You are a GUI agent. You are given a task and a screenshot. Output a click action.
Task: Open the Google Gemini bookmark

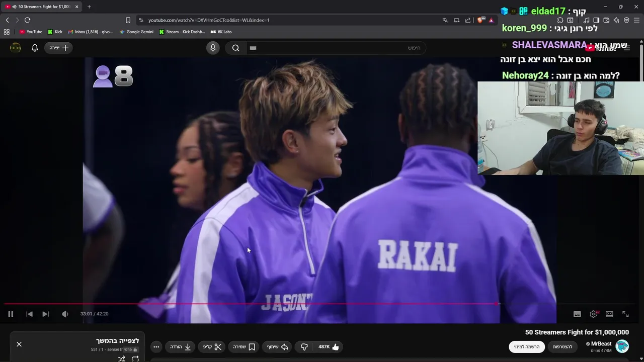click(x=136, y=32)
